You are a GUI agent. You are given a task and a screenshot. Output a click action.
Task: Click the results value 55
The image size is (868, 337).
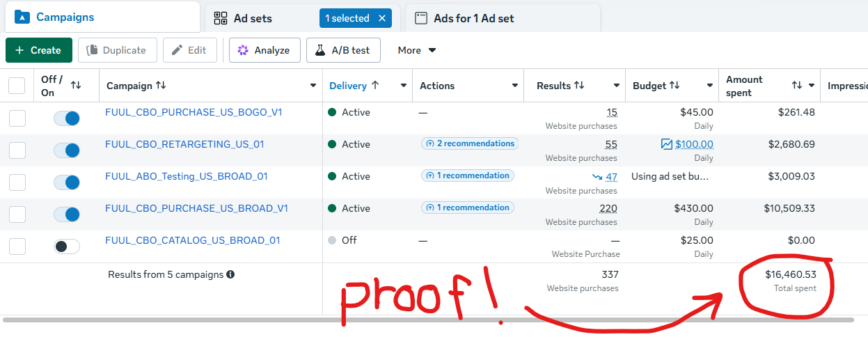pos(611,144)
